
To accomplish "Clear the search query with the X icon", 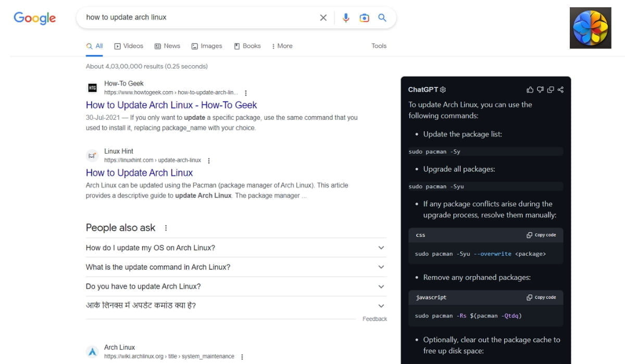I will [323, 17].
